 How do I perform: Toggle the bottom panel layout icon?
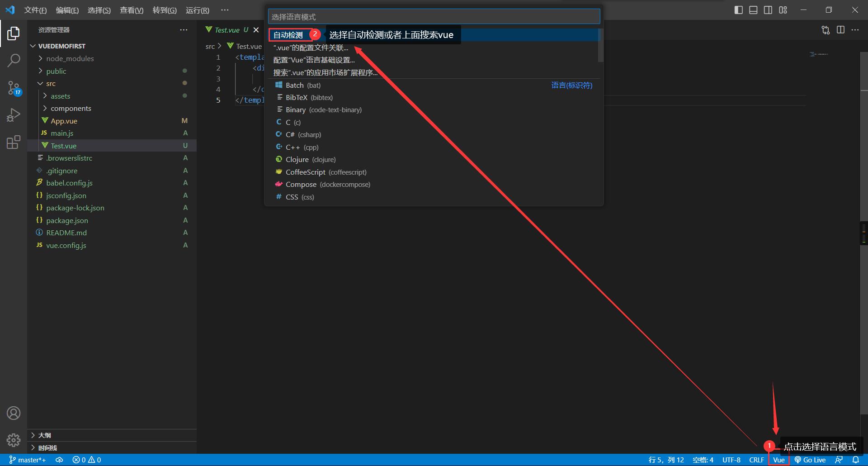pos(753,10)
